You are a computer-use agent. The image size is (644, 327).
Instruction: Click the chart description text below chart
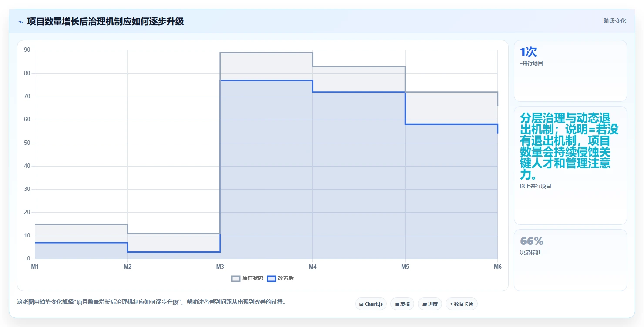[152, 302]
